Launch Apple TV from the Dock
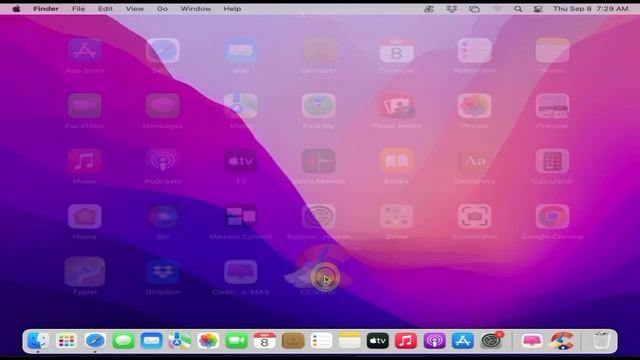Screen dimensions: 640x360 (x=378, y=340)
